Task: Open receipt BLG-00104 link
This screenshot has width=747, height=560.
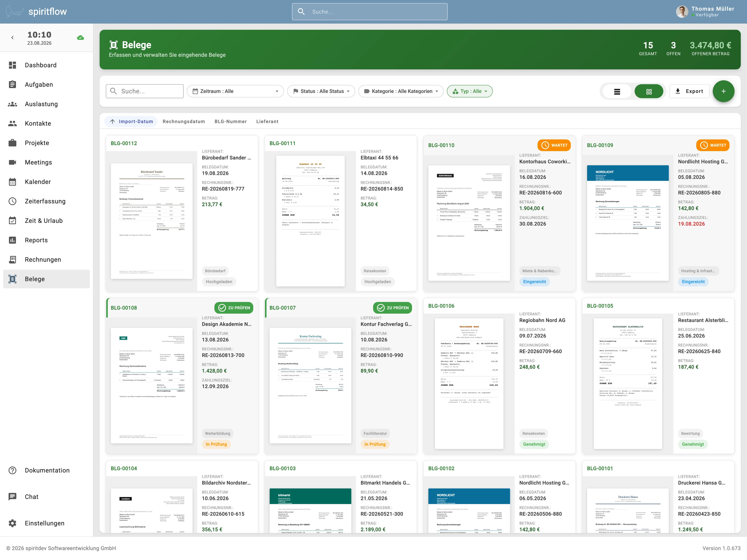Action: point(124,469)
